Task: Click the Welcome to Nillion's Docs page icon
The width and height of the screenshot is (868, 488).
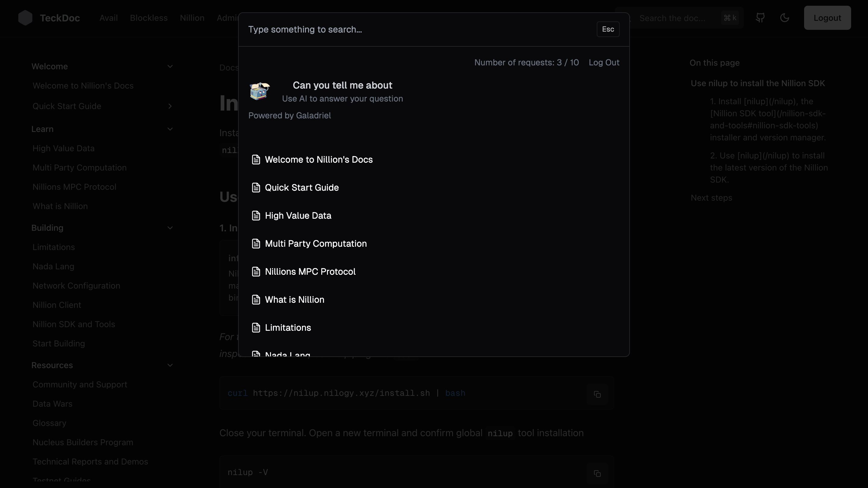Action: (x=256, y=159)
